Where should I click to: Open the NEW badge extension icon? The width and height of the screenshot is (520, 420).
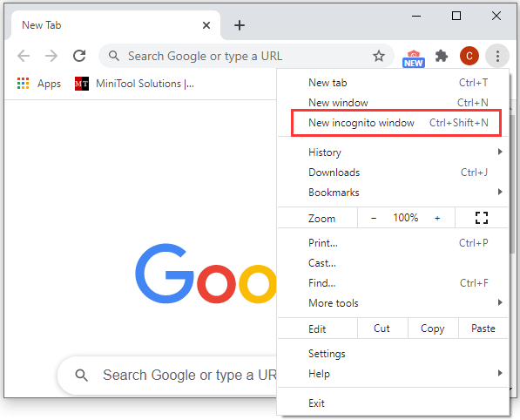click(x=414, y=58)
